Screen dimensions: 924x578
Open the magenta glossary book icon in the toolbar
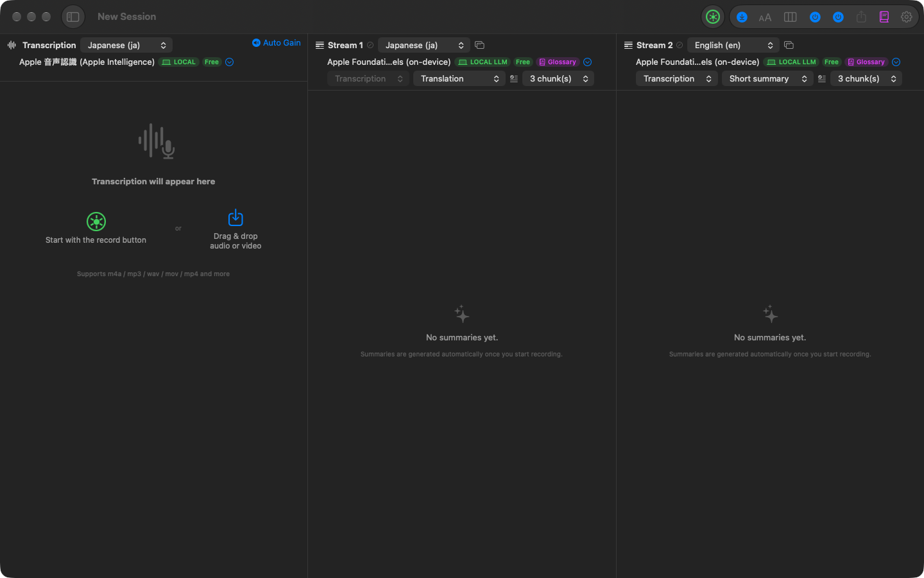point(884,17)
